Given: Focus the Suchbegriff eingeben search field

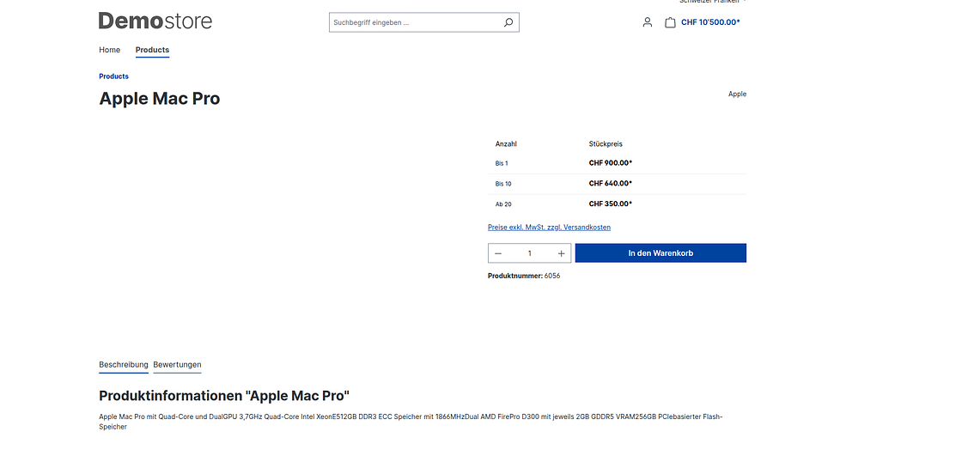Looking at the screenshot, I should [412, 22].
